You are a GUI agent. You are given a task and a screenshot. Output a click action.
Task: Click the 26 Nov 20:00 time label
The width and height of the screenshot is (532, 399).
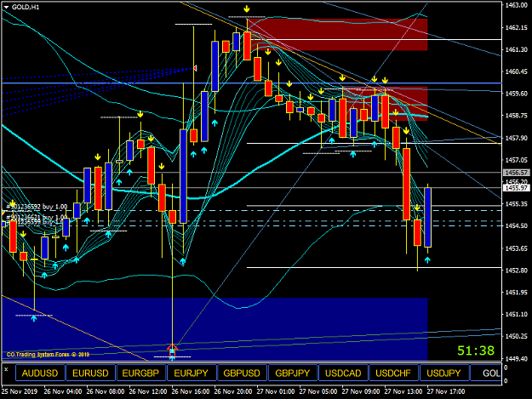click(x=233, y=391)
